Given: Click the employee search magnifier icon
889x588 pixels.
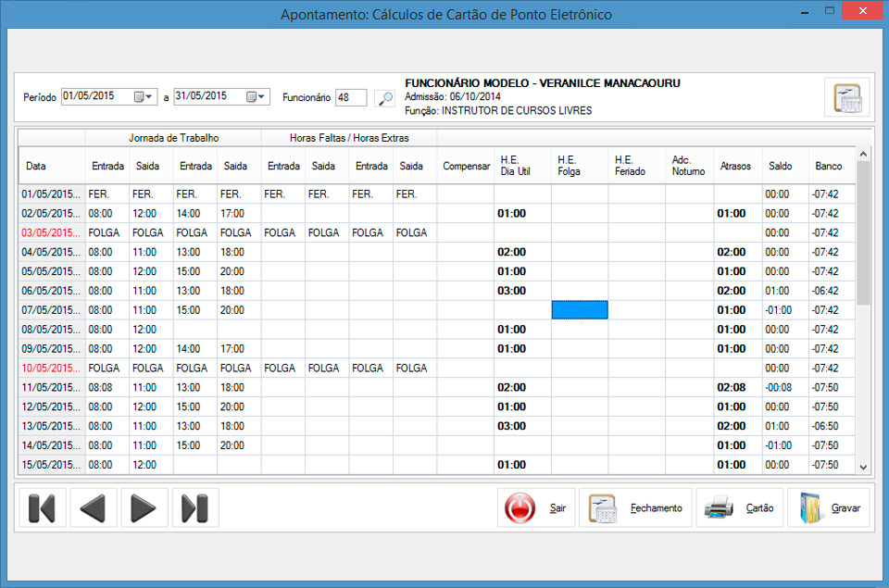Looking at the screenshot, I should 385,98.
